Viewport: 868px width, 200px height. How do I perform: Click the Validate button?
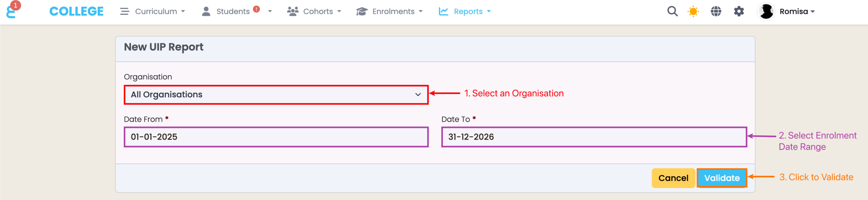point(722,178)
